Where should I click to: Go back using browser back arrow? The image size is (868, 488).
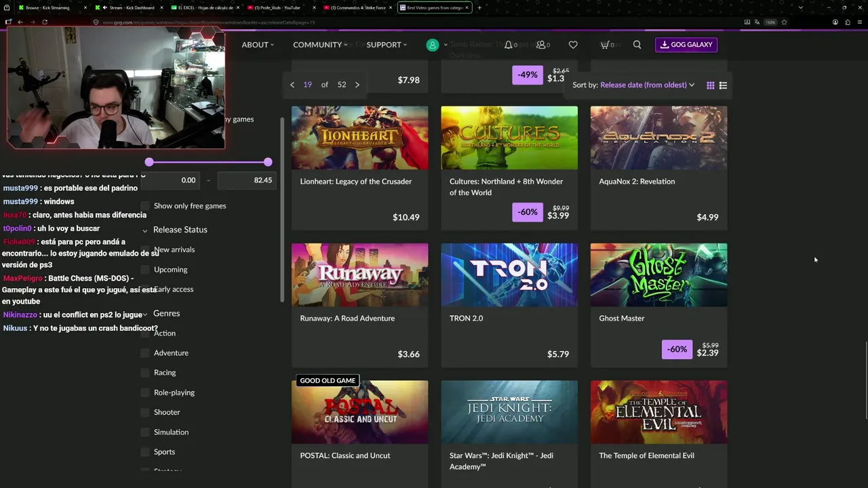tap(20, 22)
